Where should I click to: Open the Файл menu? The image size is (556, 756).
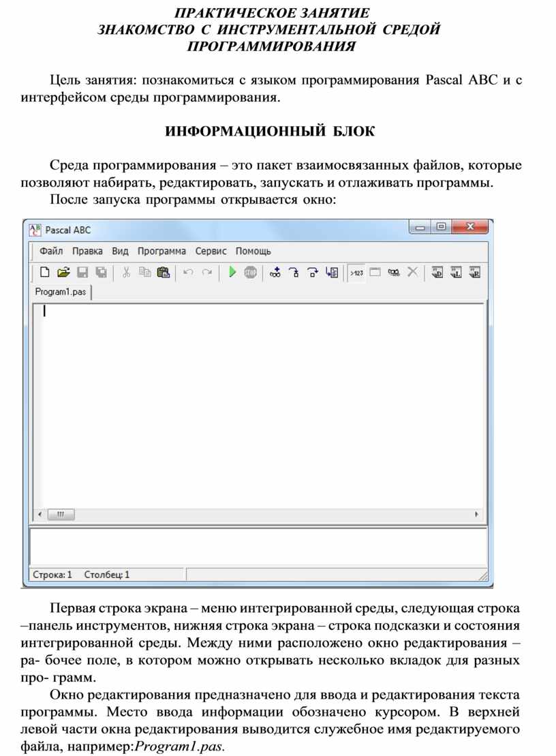coord(51,251)
